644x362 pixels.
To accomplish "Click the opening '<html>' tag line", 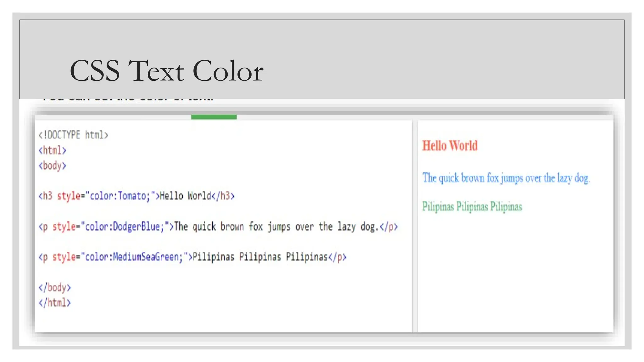I will (52, 150).
